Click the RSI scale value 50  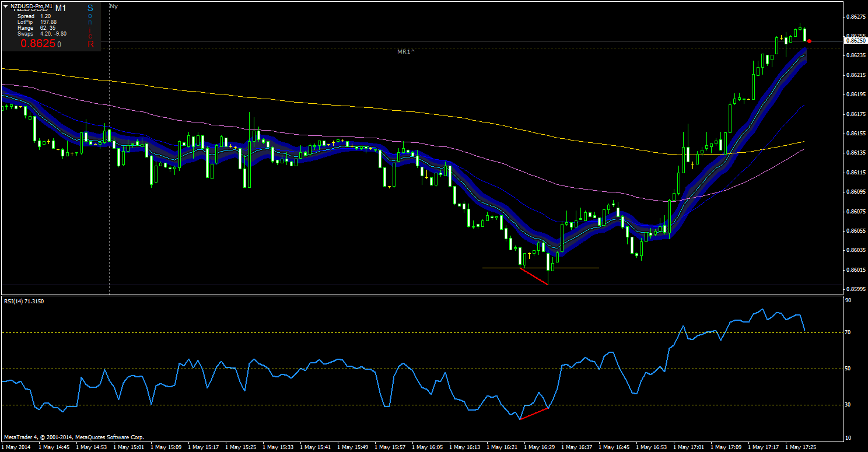click(849, 369)
